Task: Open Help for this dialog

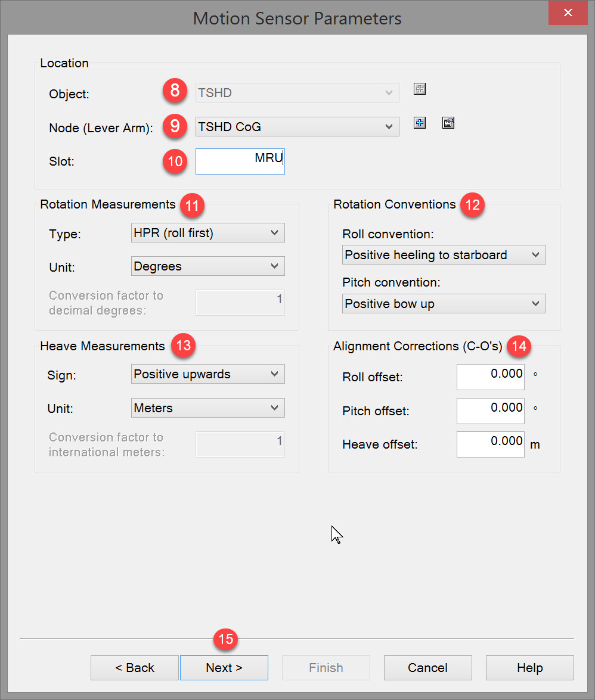Action: [529, 668]
